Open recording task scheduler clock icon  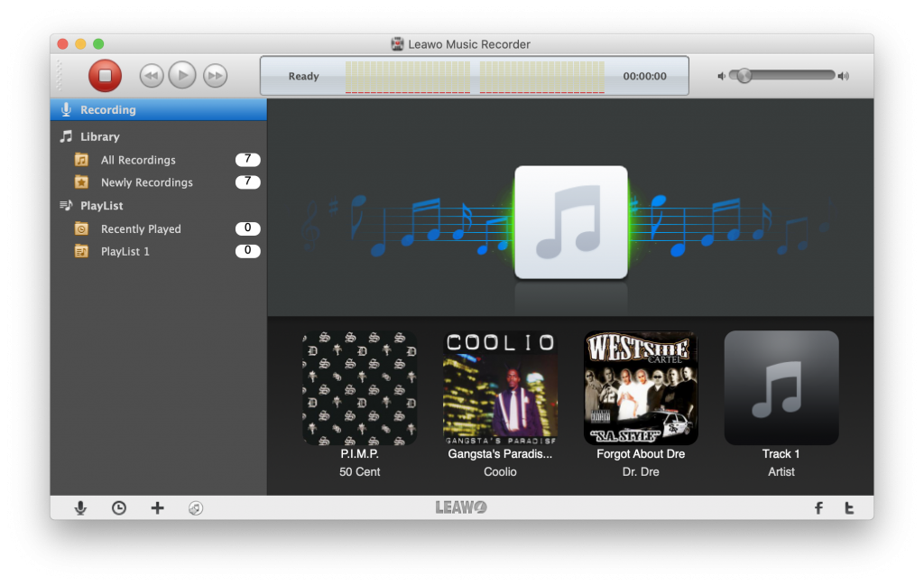119,508
